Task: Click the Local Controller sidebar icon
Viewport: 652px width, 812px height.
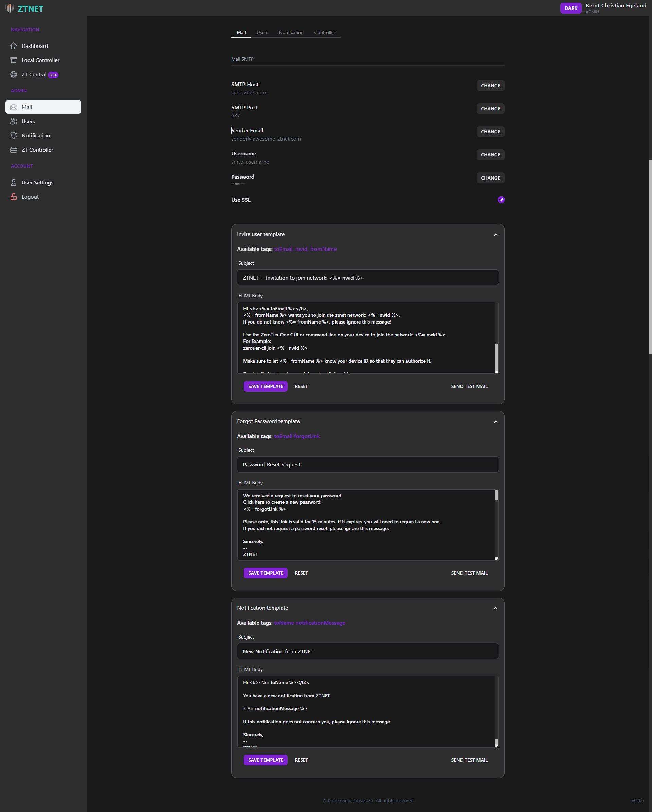Action: pyautogui.click(x=13, y=60)
